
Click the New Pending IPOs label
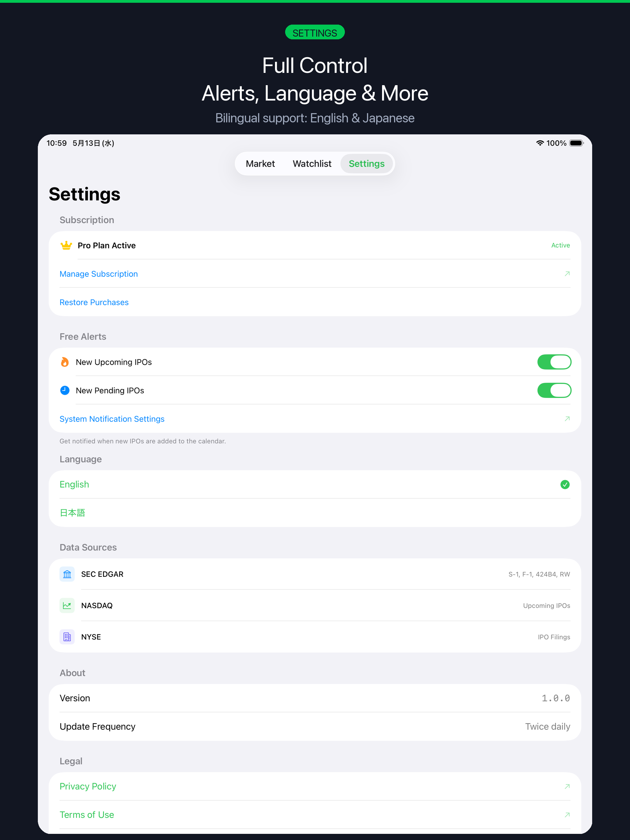(110, 390)
